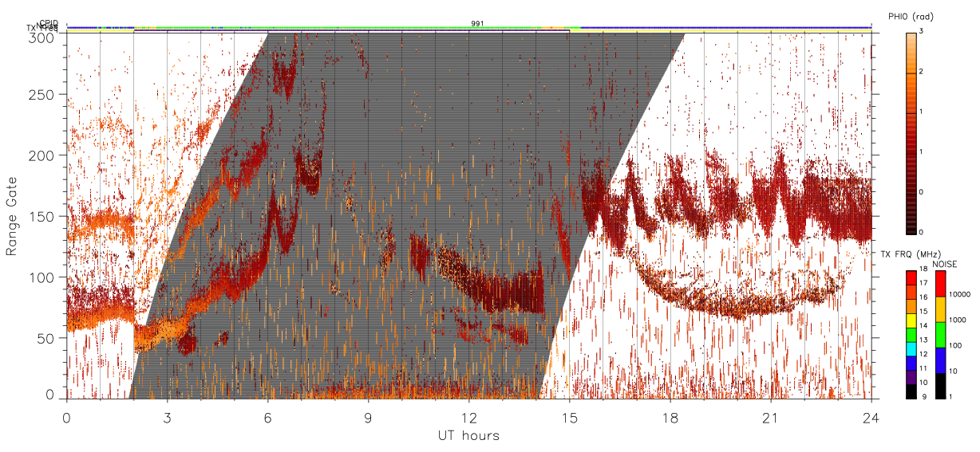The width and height of the screenshot is (980, 452).
Task: Click the '991' label above plot
Action: coord(476,24)
